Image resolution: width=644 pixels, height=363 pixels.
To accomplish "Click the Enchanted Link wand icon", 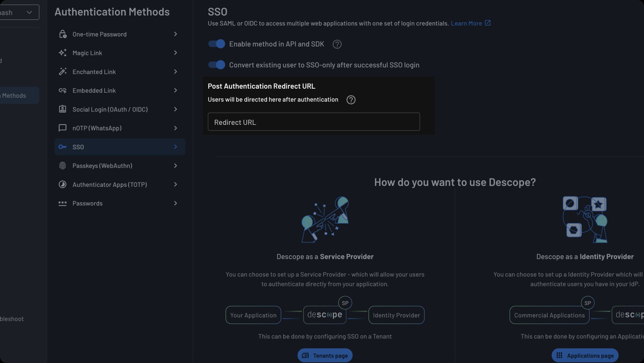I will point(63,72).
